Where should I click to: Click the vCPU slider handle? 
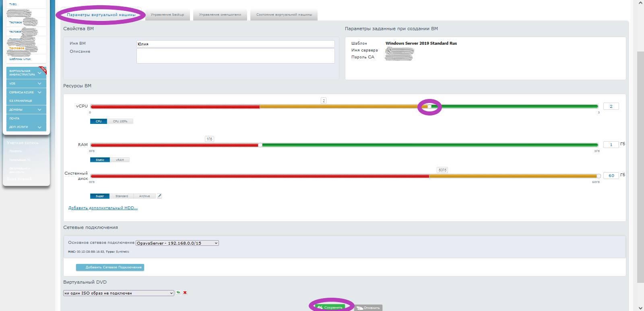tap(429, 107)
